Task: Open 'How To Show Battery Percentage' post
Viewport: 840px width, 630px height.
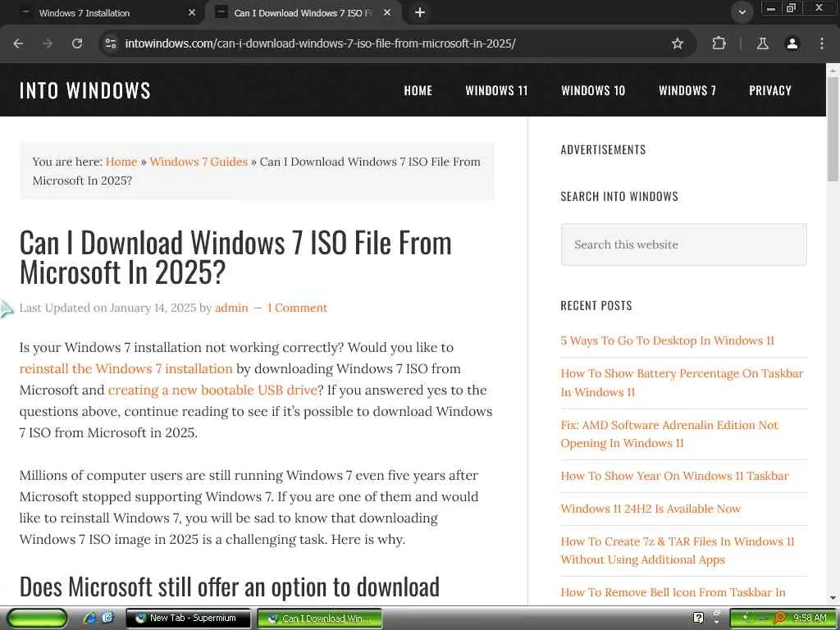Action: click(682, 382)
